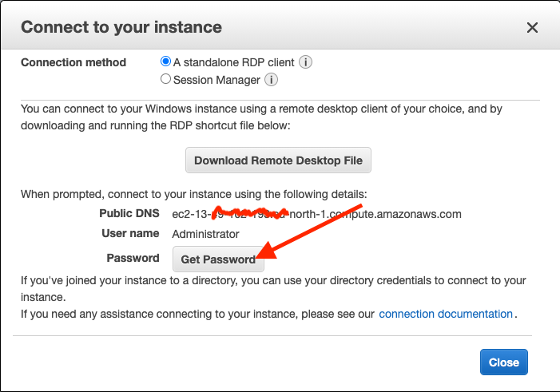
Task: Close the dialog with the X icon
Action: (532, 27)
